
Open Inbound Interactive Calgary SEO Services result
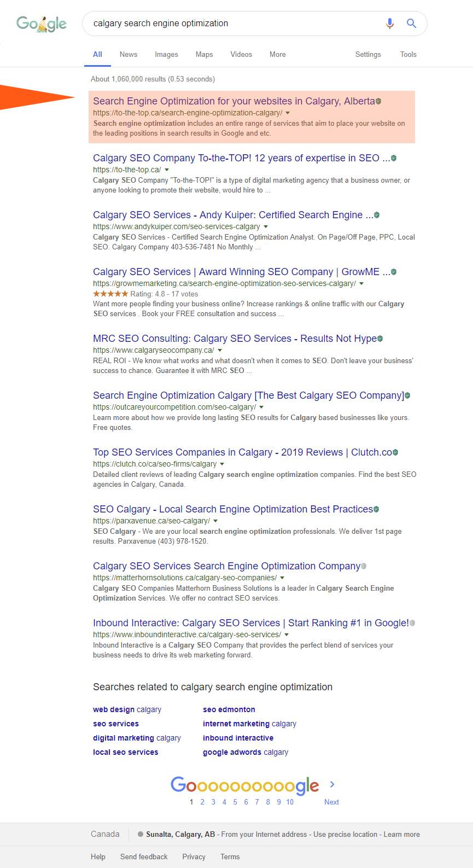point(251,623)
